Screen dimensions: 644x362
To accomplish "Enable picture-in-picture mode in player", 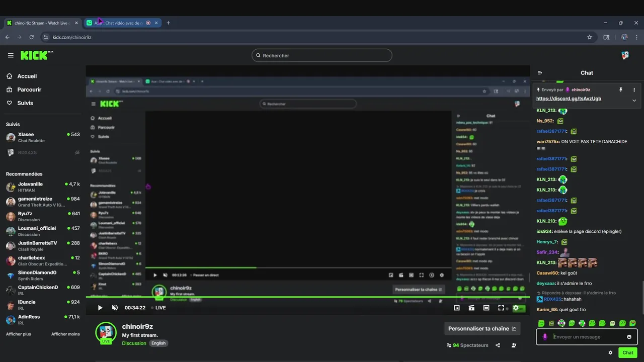I will pyautogui.click(x=457, y=308).
